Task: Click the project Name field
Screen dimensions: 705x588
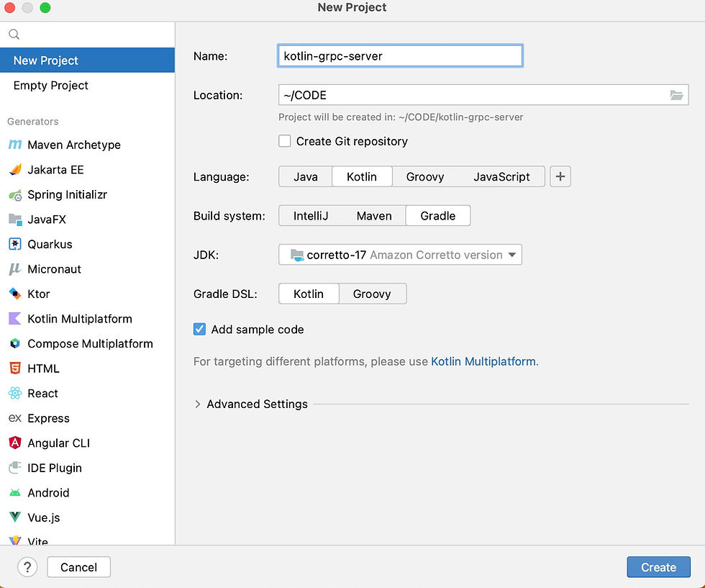Action: click(x=400, y=56)
